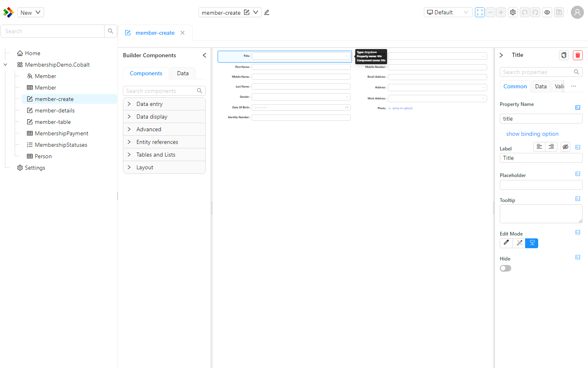Click the redo icon
Viewport: 588px width, 368px height.
(x=535, y=12)
